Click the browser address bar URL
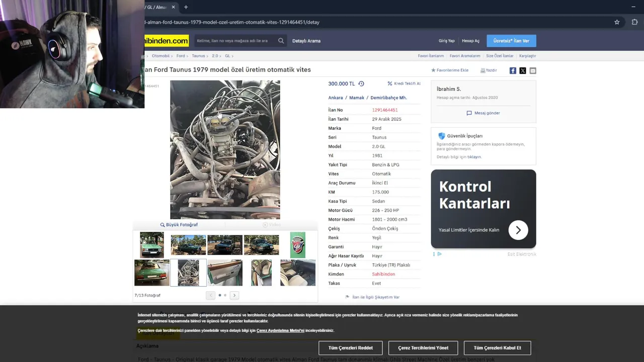This screenshot has height=362, width=644. click(232, 22)
